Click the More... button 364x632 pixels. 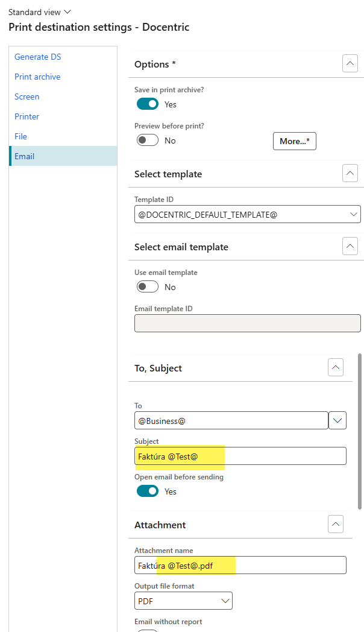[x=295, y=141]
